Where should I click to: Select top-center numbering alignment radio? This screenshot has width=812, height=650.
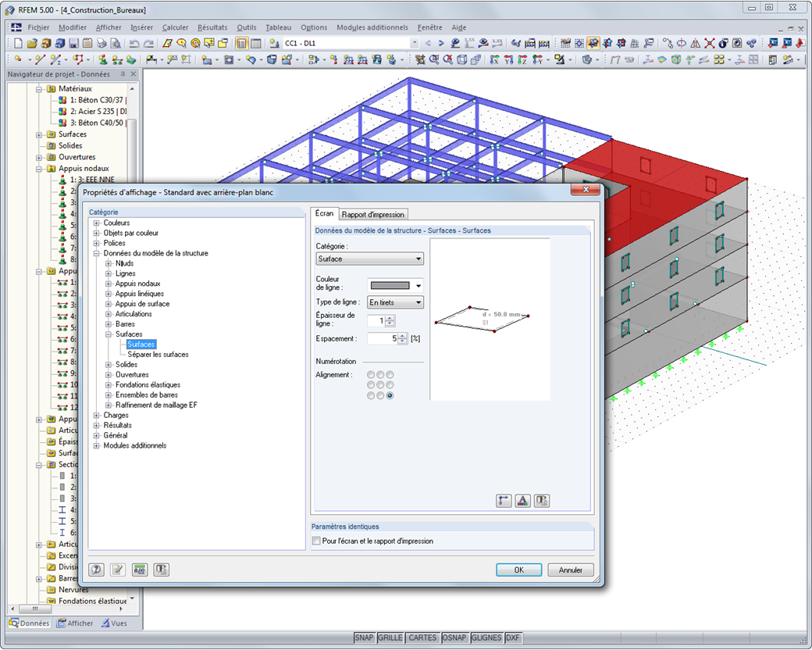pyautogui.click(x=381, y=375)
